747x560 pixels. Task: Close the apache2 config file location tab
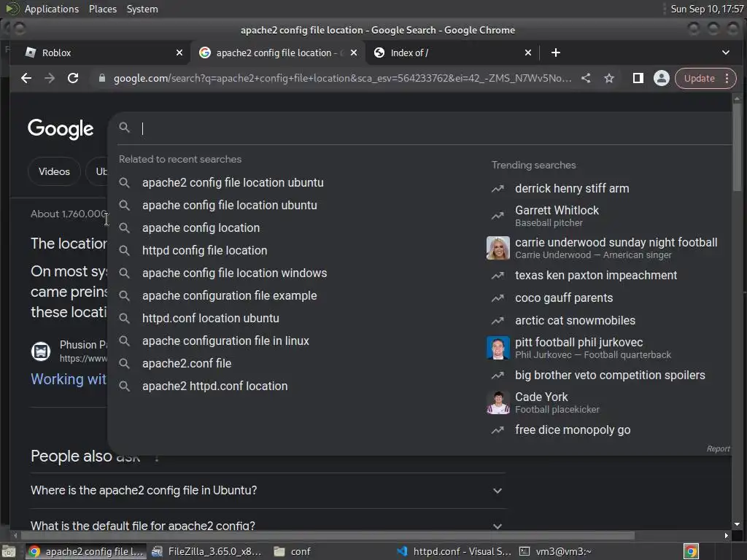(354, 52)
